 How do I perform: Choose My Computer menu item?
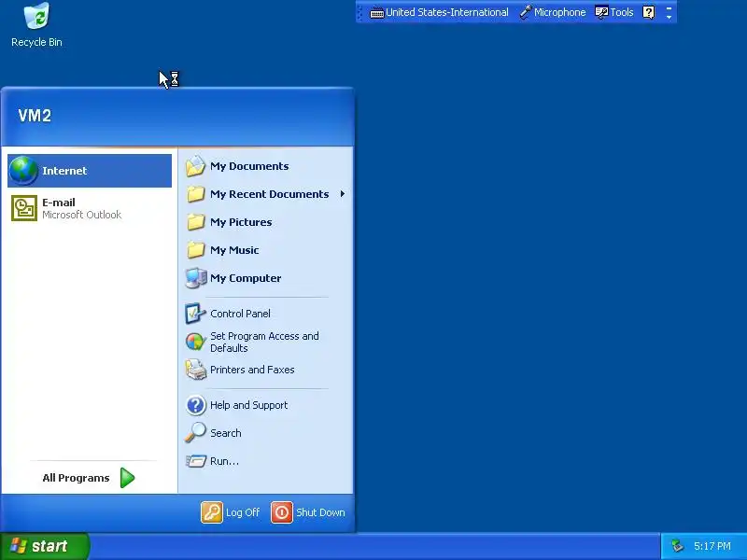point(266,278)
